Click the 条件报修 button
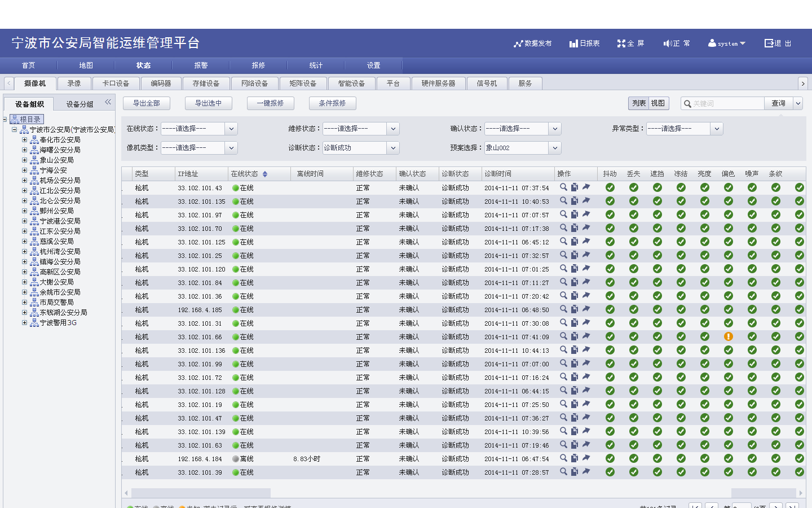The width and height of the screenshot is (812, 508). click(333, 103)
